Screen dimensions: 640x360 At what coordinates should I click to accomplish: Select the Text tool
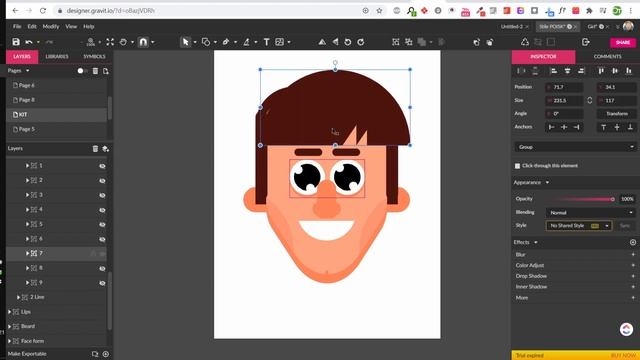click(x=267, y=42)
